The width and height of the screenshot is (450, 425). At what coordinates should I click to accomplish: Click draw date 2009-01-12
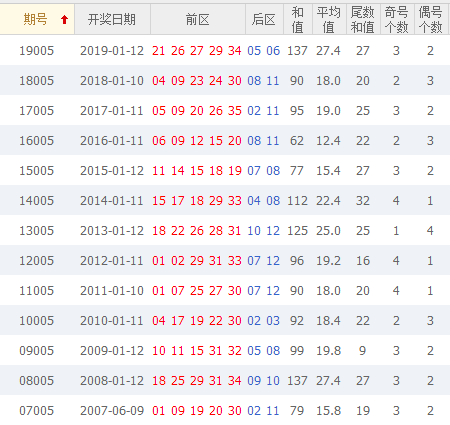(112, 351)
